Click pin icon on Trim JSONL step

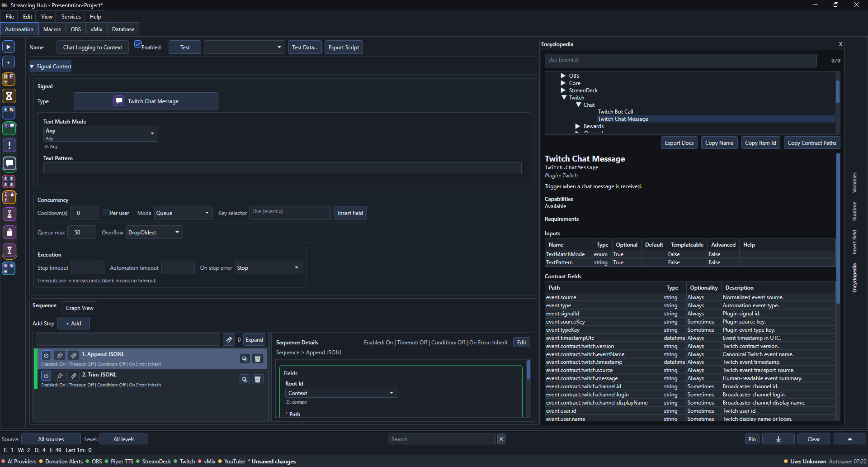(60, 376)
